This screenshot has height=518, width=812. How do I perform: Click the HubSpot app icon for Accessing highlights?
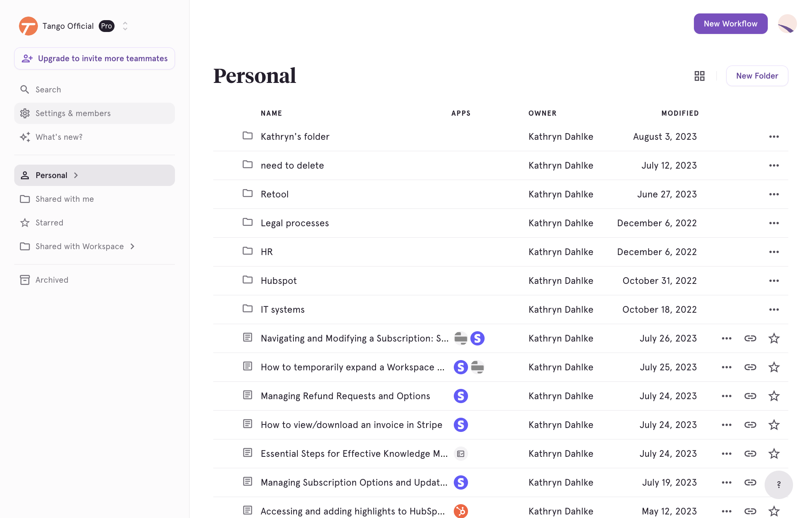click(x=461, y=511)
